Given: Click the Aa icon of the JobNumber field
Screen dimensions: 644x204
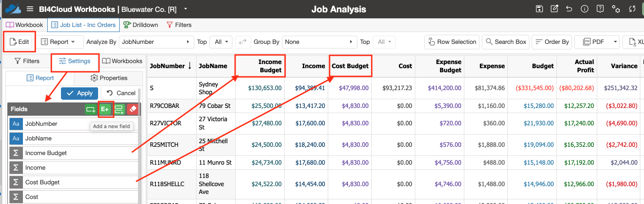Looking at the screenshot, I should click(x=16, y=123).
